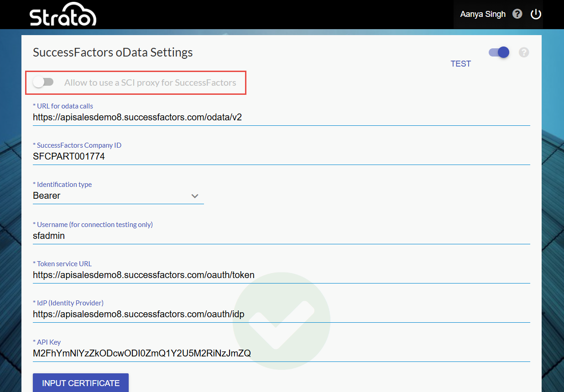This screenshot has width=564, height=392.
Task: Open the Aanya Singh user menu
Action: coord(482,14)
